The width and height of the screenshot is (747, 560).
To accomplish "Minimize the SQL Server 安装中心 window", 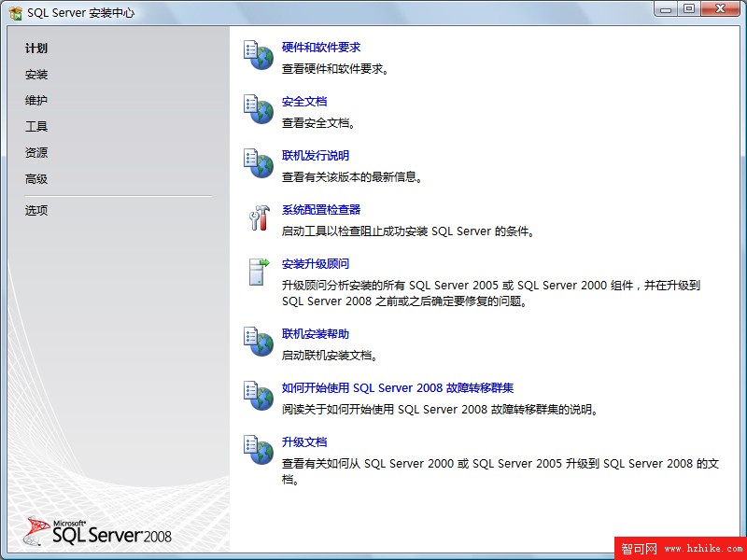I will click(x=666, y=9).
